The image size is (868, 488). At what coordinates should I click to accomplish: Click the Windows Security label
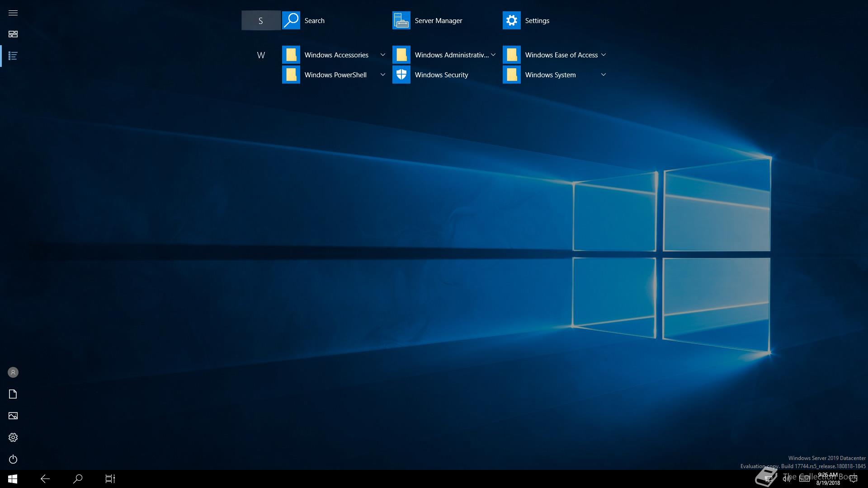pos(441,75)
